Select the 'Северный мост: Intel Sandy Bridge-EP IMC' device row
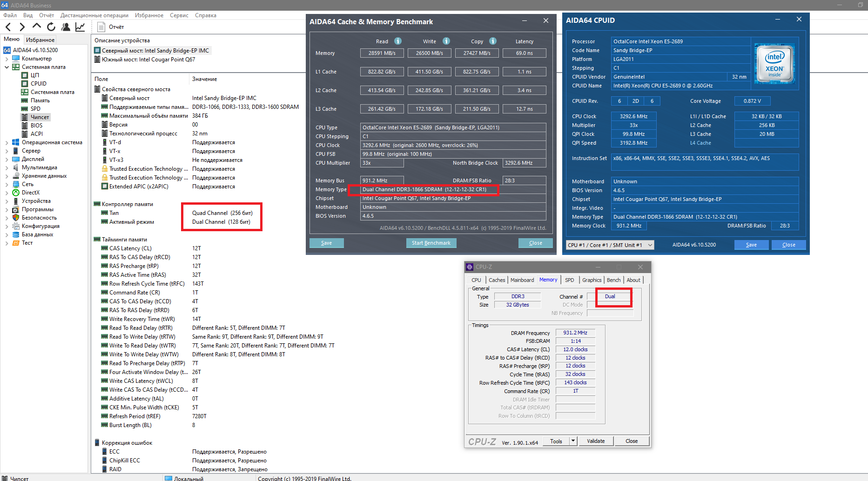 click(x=152, y=51)
